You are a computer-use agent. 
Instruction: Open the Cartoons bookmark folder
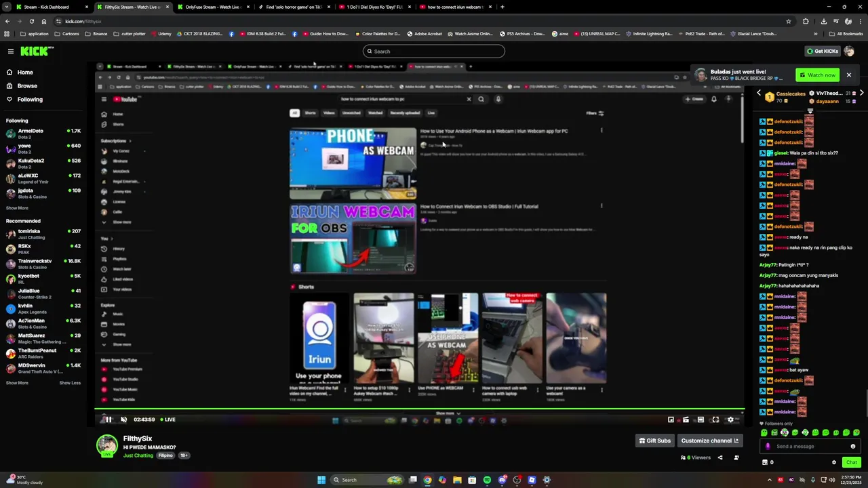[66, 33]
